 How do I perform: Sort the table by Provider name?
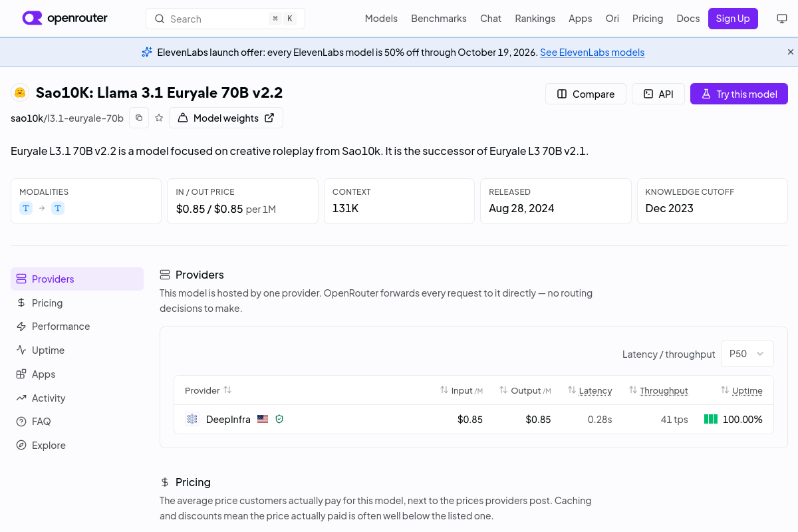tap(208, 390)
